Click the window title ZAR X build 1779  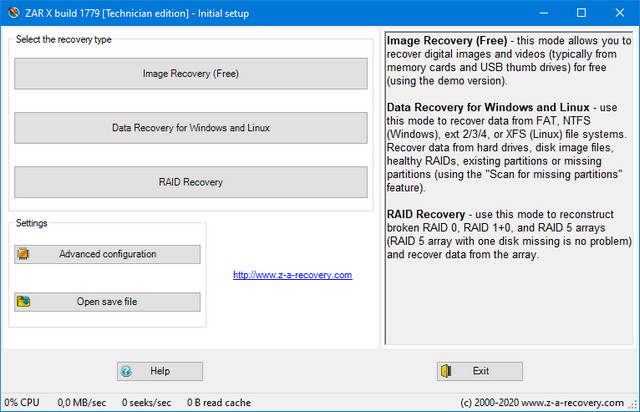(137, 13)
